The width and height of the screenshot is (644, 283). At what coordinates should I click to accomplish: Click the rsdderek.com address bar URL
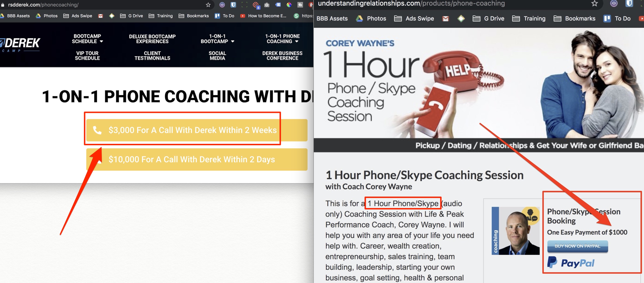[x=43, y=5]
